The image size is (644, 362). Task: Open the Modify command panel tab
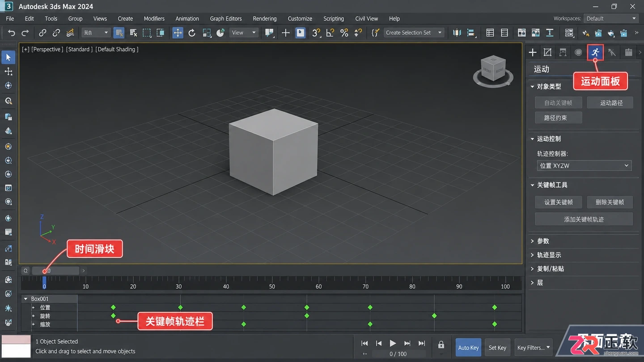(x=547, y=52)
